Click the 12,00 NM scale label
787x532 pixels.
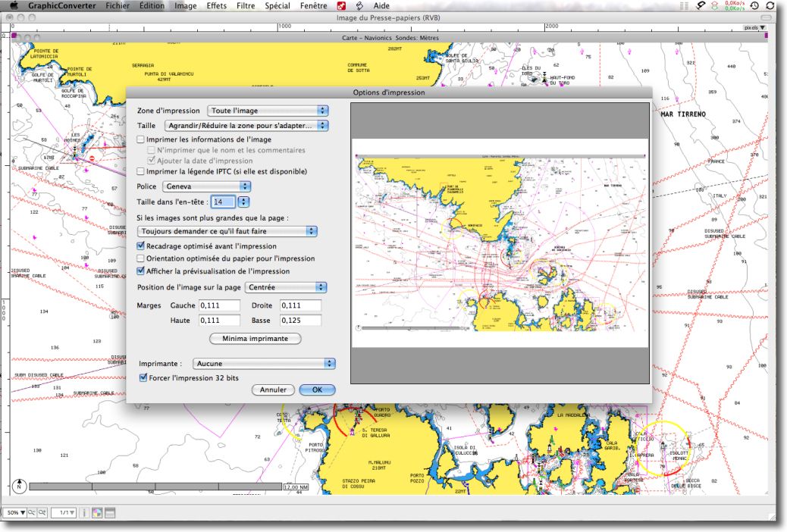click(296, 487)
